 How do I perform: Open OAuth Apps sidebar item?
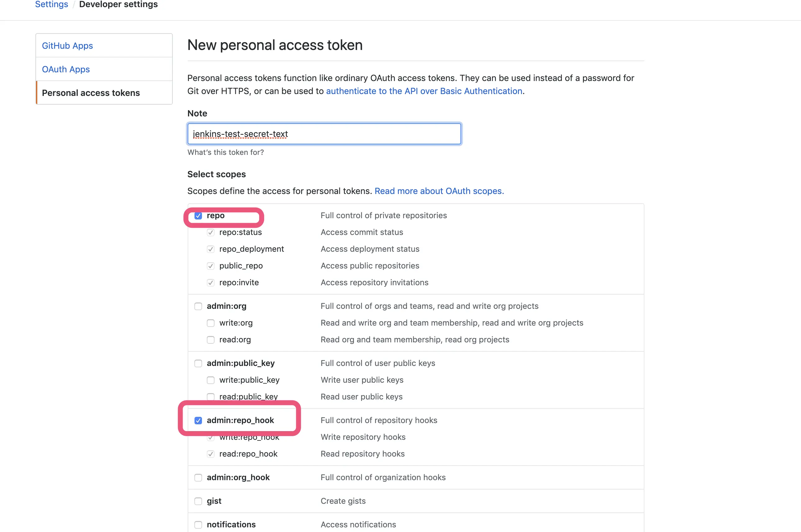tap(66, 69)
